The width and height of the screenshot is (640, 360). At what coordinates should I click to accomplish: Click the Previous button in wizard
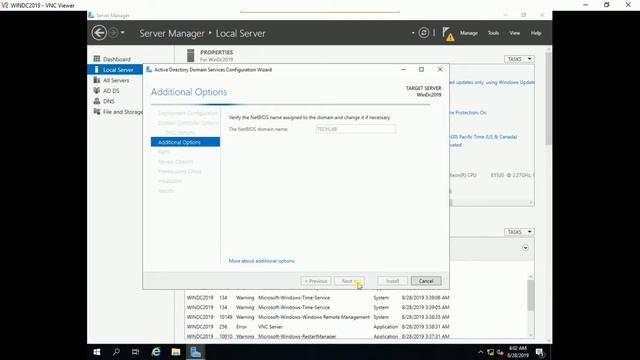point(316,281)
